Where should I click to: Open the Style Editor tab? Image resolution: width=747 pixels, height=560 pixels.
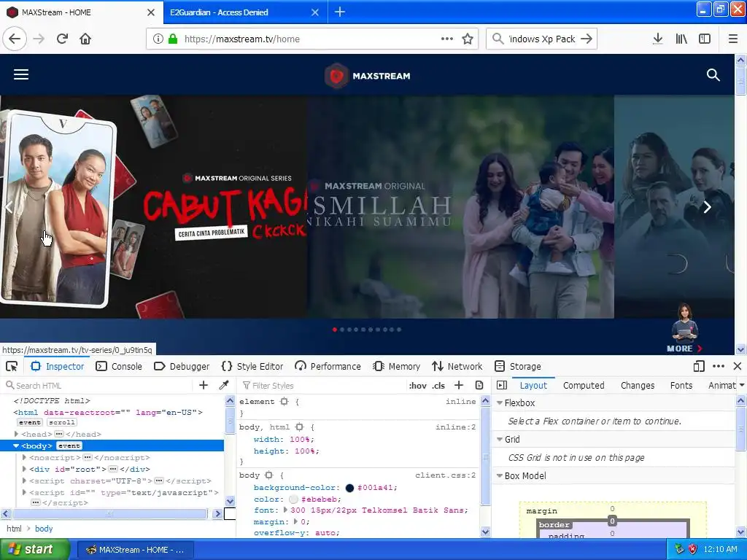[252, 366]
